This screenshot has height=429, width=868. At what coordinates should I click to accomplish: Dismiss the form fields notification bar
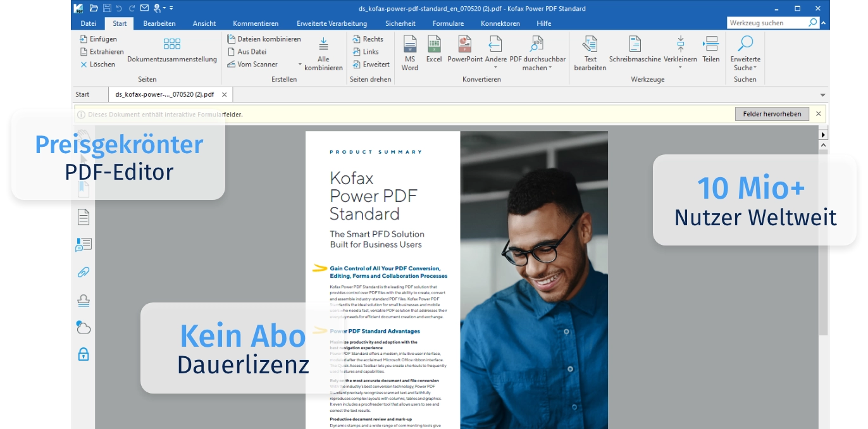point(818,114)
